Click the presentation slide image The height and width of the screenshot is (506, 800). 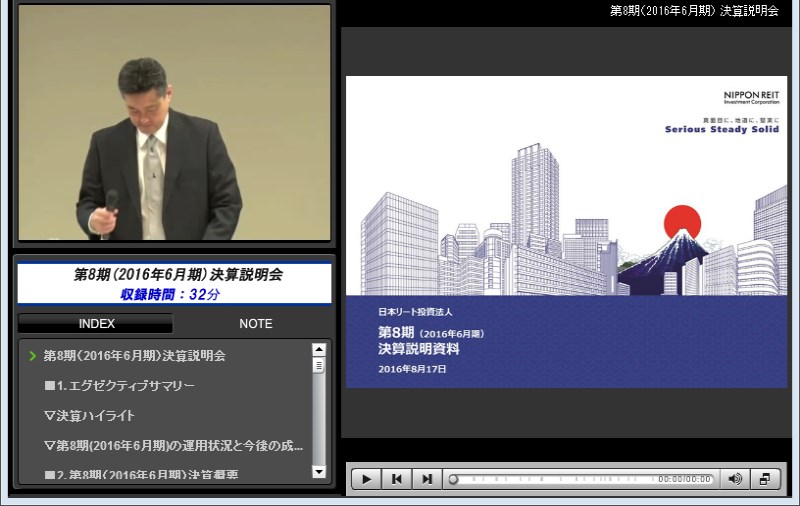(x=566, y=232)
